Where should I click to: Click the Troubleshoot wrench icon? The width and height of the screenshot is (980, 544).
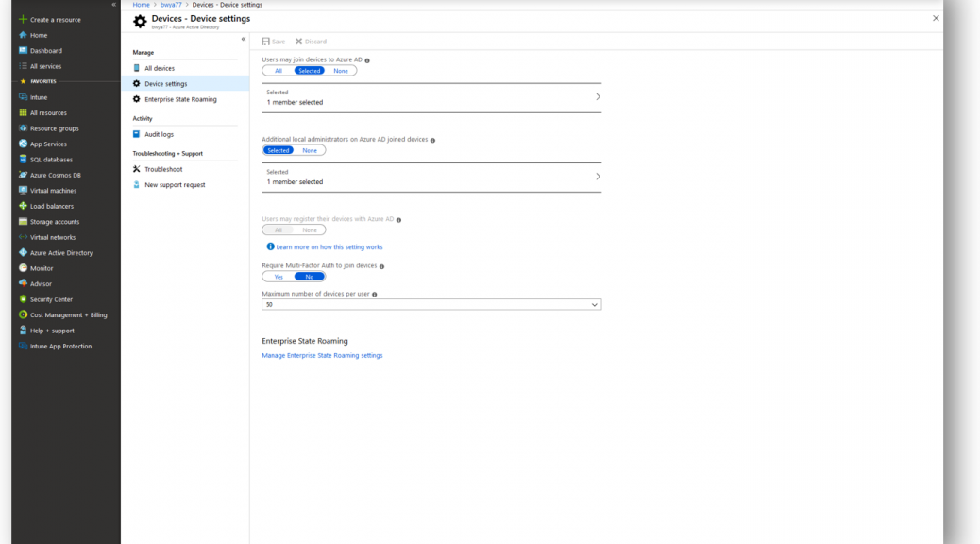[x=136, y=169]
